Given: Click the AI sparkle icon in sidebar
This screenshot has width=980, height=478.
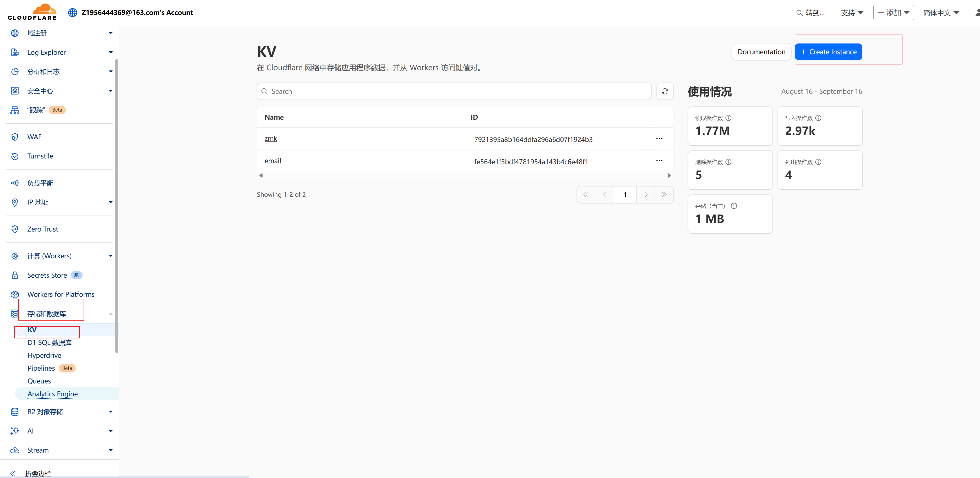Looking at the screenshot, I should 15,431.
